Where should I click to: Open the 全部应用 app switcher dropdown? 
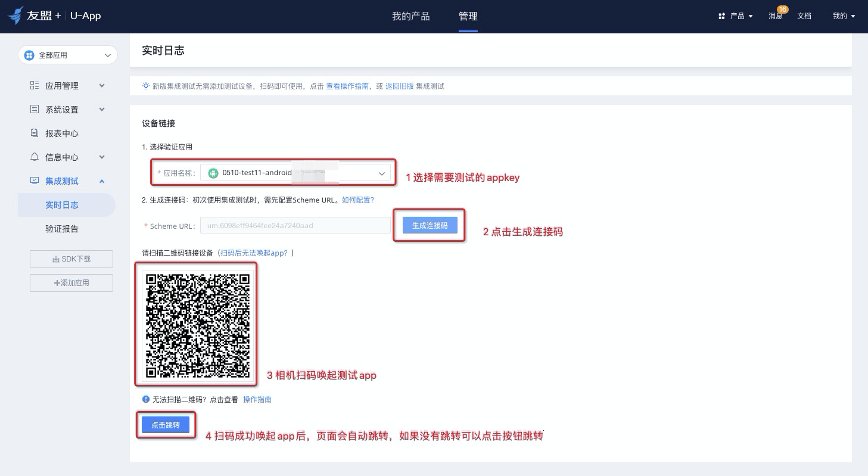click(x=68, y=55)
